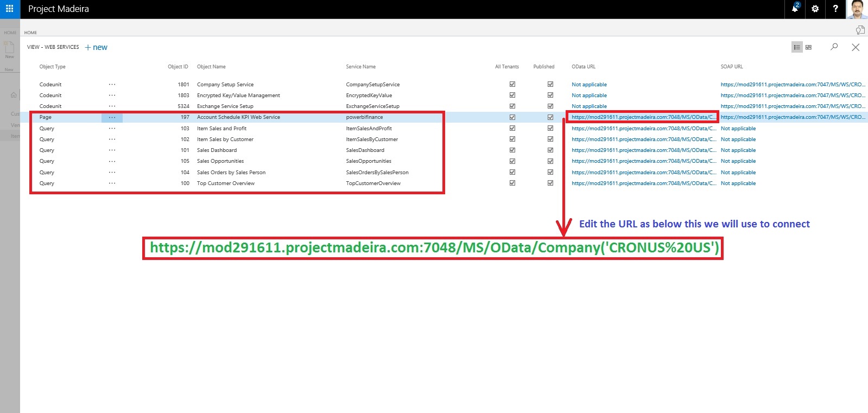Sort by All Tenants column header
The image size is (868, 413).
[x=507, y=67]
